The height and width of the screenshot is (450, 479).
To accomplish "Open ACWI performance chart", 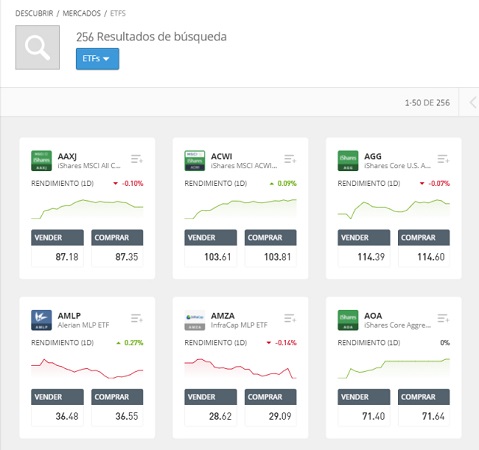I will [240, 209].
